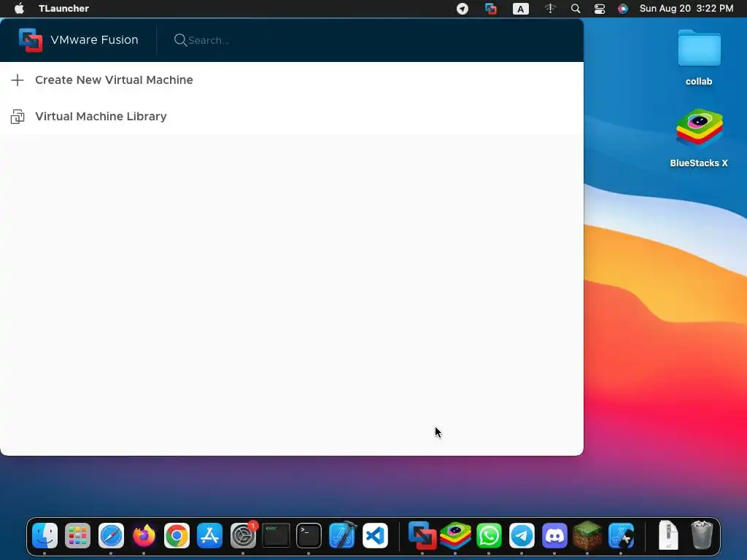Click the date and time in menu bar
The image size is (747, 560).
686,9
